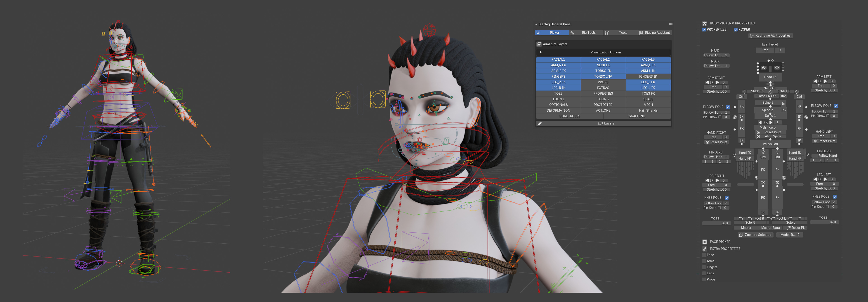This screenshot has width=868, height=302.
Task: Click the Body Picker armature icon
Action: pos(704,23)
